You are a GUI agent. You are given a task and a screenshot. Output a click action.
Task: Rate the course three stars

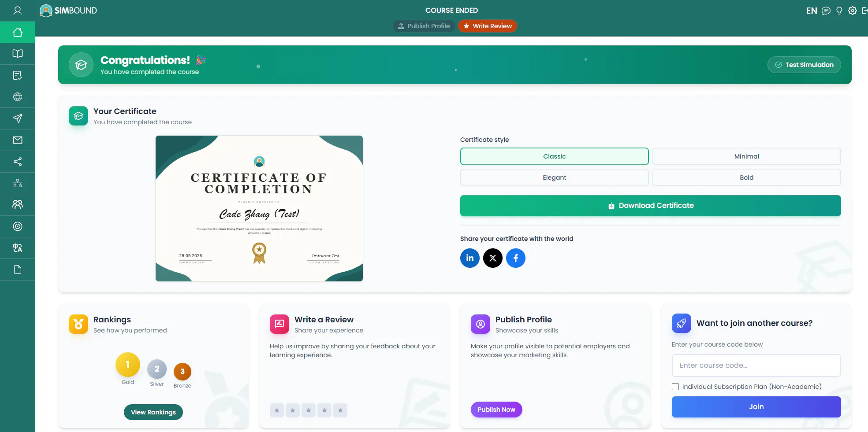click(x=309, y=410)
